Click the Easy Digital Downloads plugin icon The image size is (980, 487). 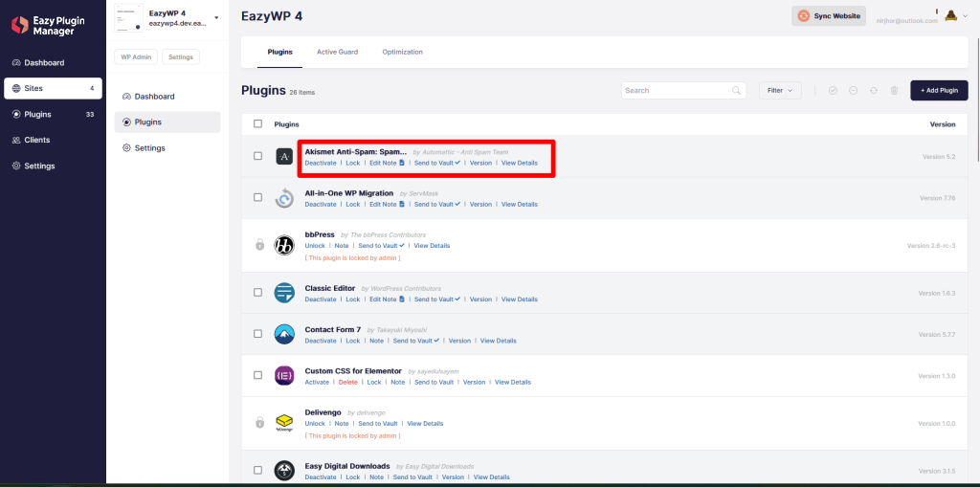coord(284,470)
